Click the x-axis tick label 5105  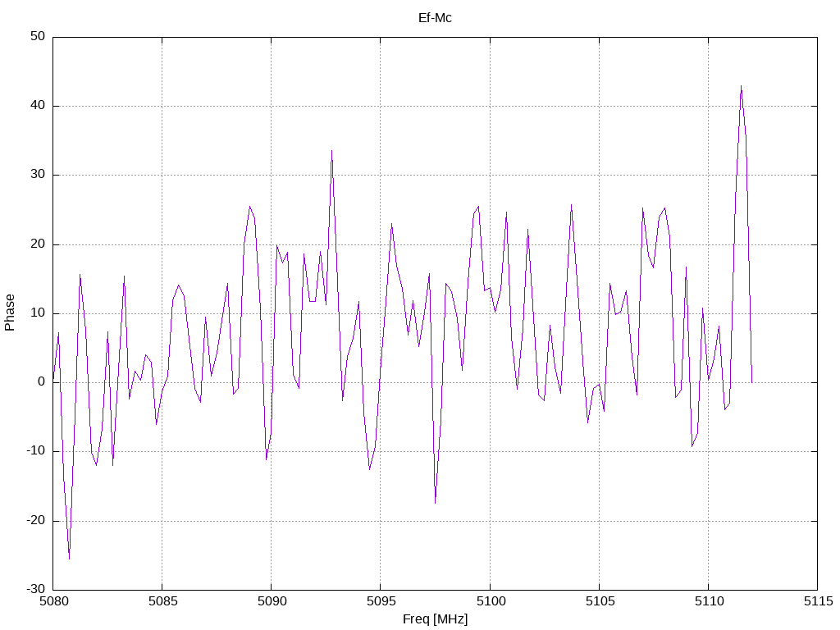[x=600, y=601]
